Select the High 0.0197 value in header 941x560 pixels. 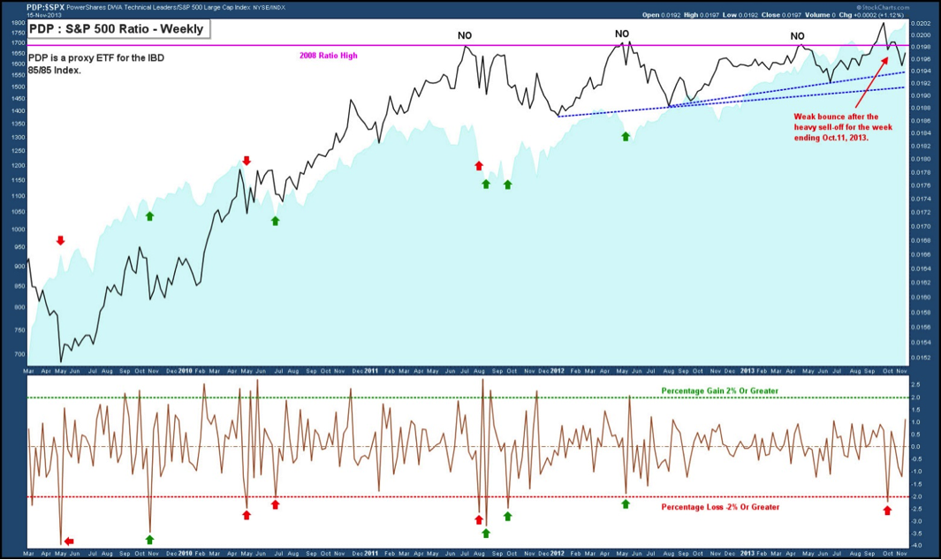click(x=702, y=15)
